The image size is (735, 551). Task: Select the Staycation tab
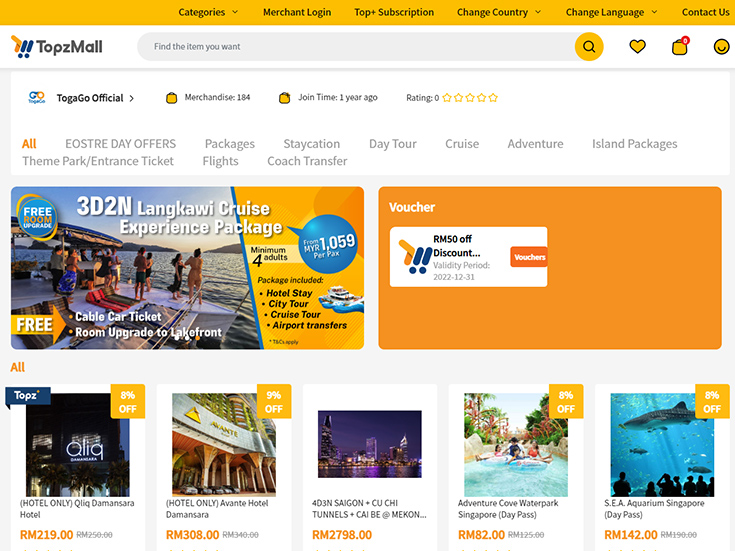(312, 143)
